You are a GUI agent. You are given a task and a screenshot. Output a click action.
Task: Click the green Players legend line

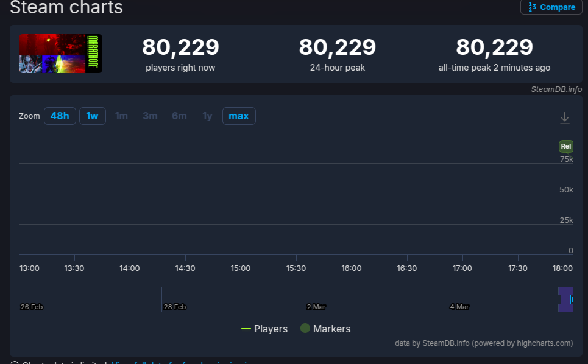click(246, 329)
